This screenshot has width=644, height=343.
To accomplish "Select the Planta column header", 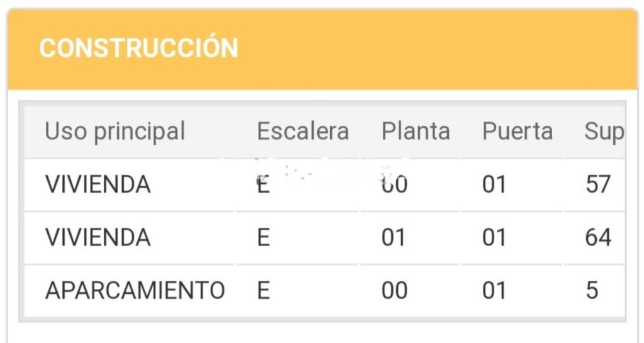I will [x=416, y=132].
